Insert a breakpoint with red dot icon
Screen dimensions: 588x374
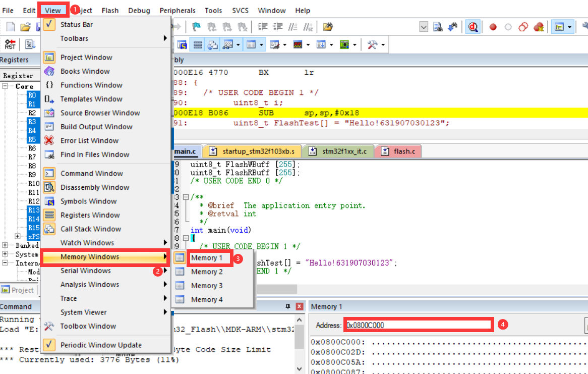(493, 27)
